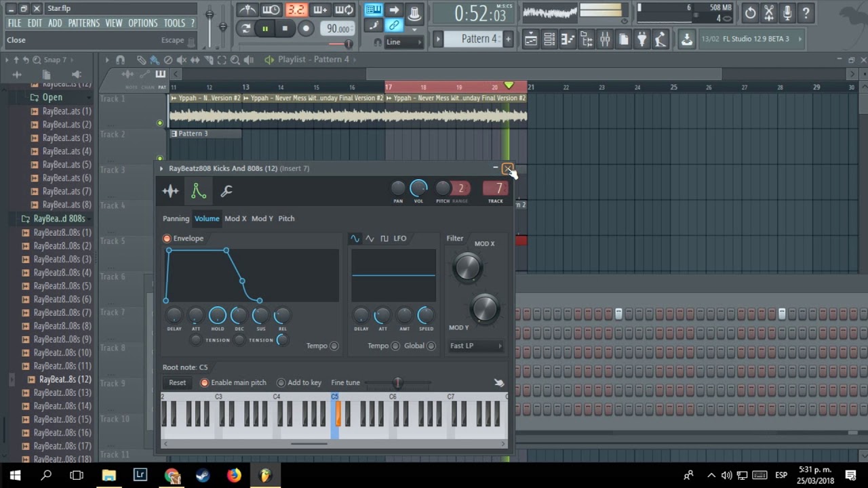Open the FILE menu
The width and height of the screenshot is (868, 488).
point(14,23)
